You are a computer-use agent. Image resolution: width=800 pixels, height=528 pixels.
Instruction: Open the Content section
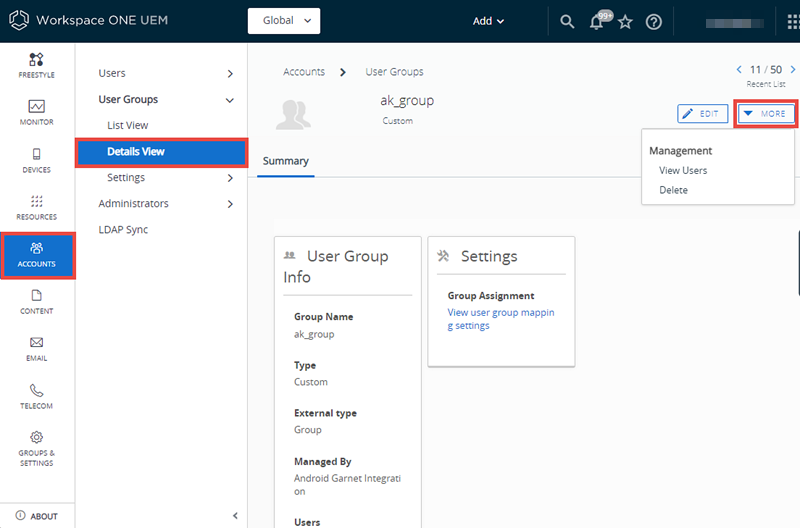37,302
